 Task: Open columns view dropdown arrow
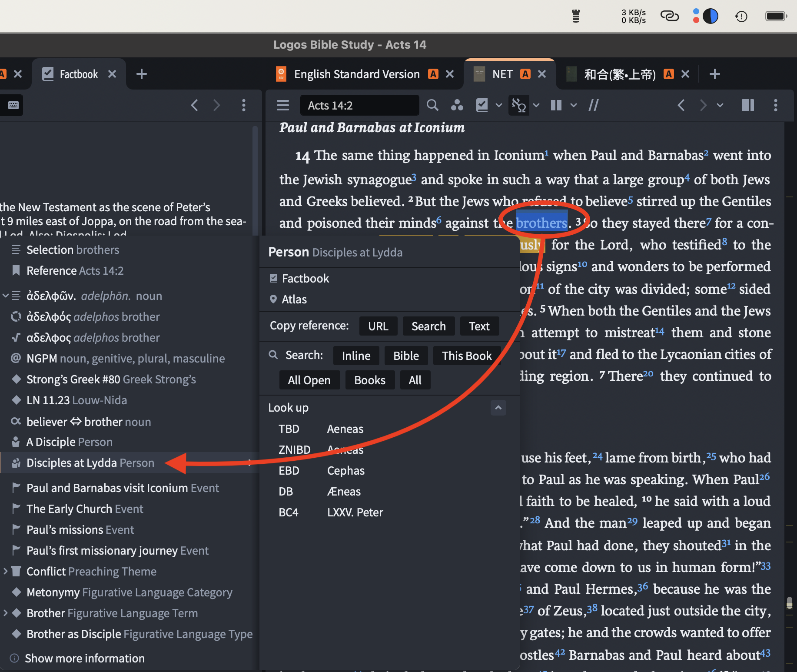[x=574, y=105]
